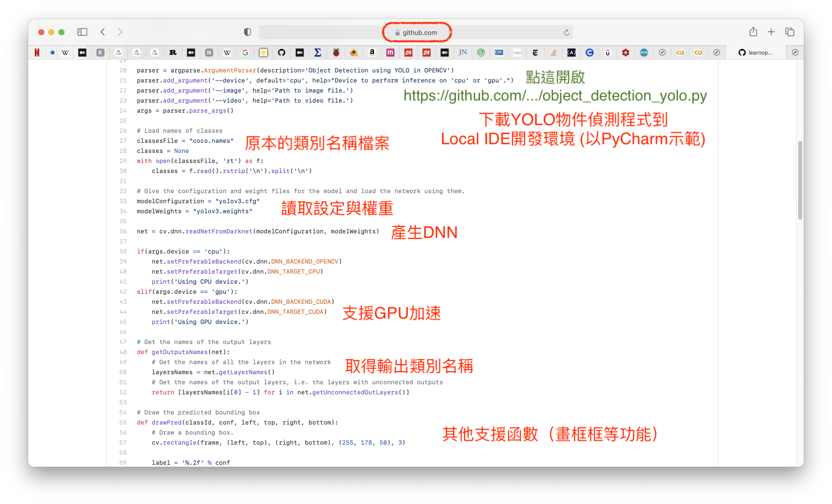Screen dimensions: 832x504
Task: Click the getOutputsNames function definition
Action: (x=180, y=352)
